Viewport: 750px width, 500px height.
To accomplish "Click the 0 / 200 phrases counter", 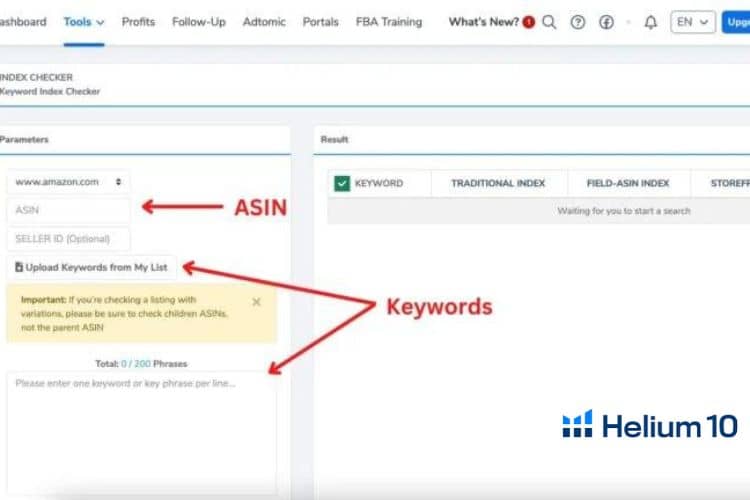I will tap(136, 364).
